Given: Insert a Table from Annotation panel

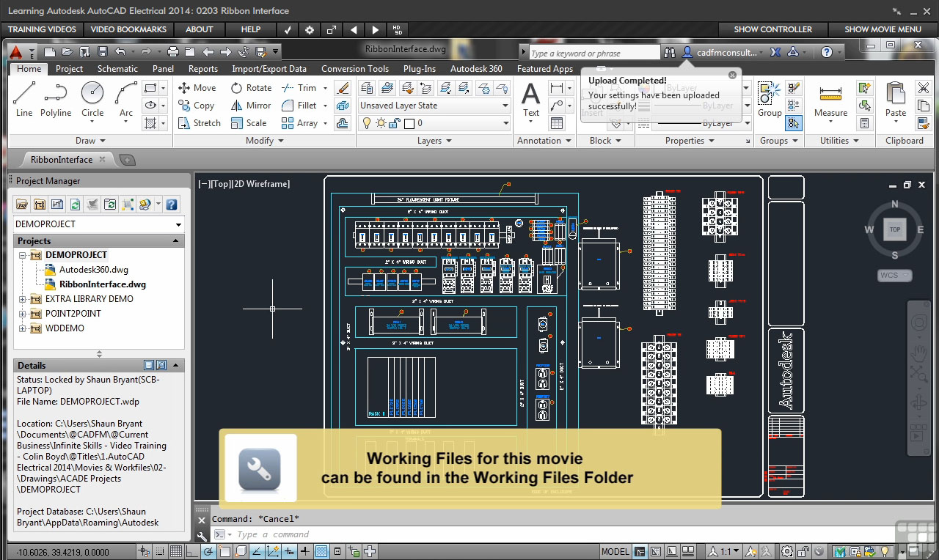Looking at the screenshot, I should coord(557,123).
